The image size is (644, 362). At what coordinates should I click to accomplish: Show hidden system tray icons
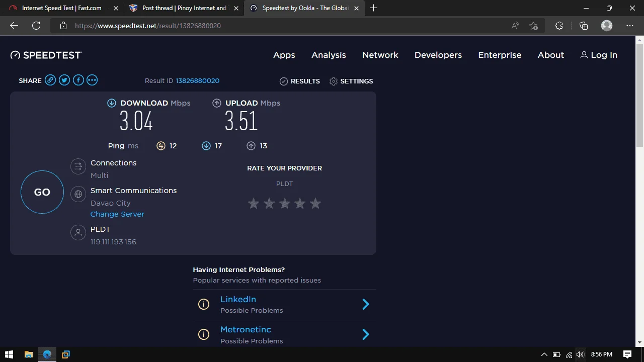[544, 354]
